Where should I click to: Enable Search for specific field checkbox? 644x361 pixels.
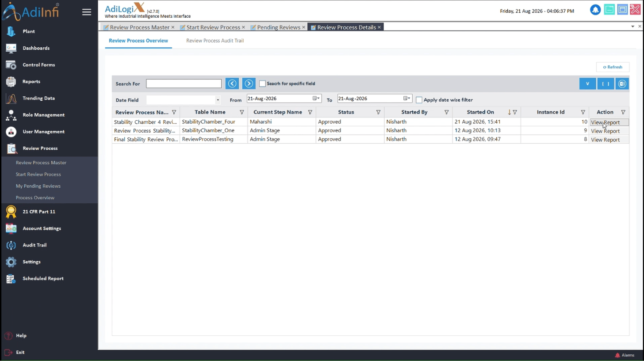coord(262,84)
